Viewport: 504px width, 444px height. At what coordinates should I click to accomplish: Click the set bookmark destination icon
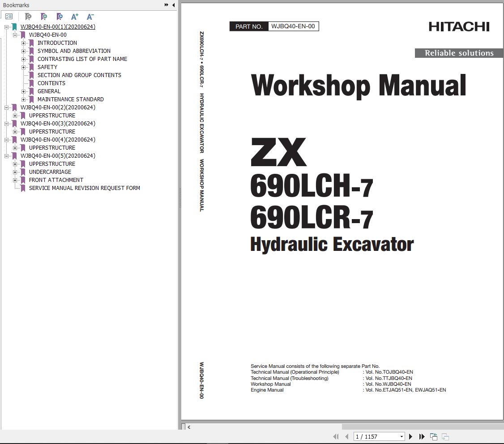click(60, 17)
